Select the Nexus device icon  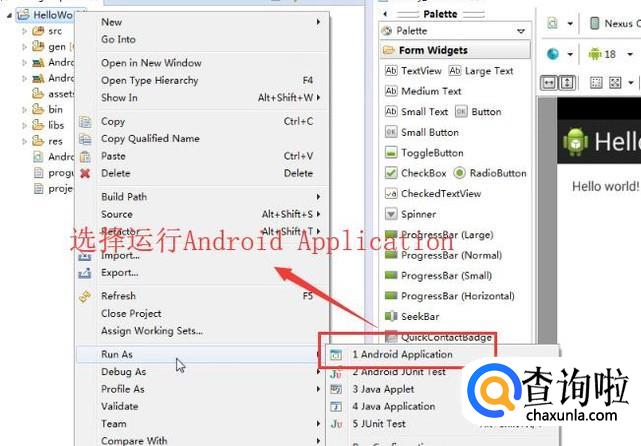pos(595,23)
